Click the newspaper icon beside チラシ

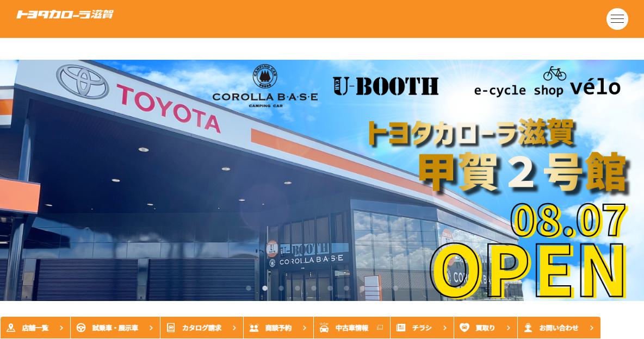coord(400,328)
